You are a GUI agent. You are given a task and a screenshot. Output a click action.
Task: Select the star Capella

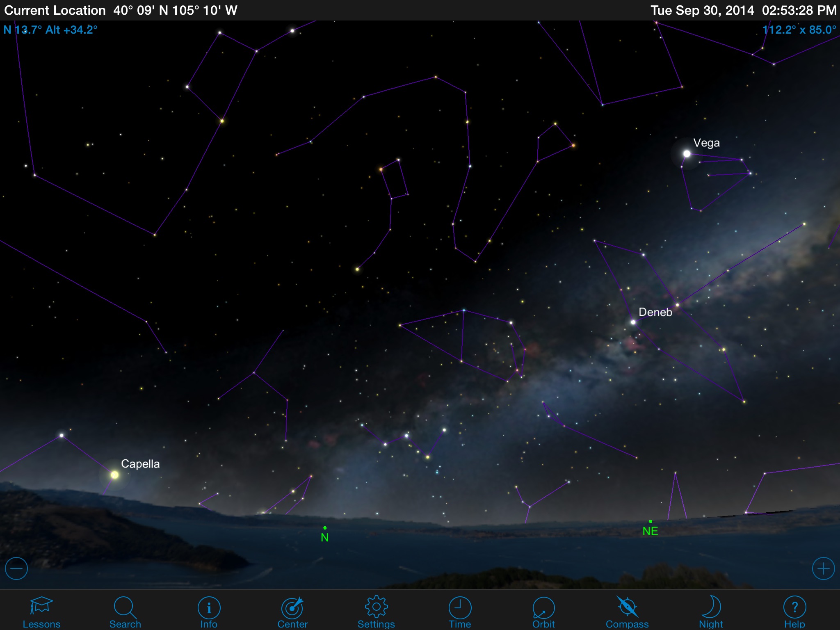tap(115, 475)
